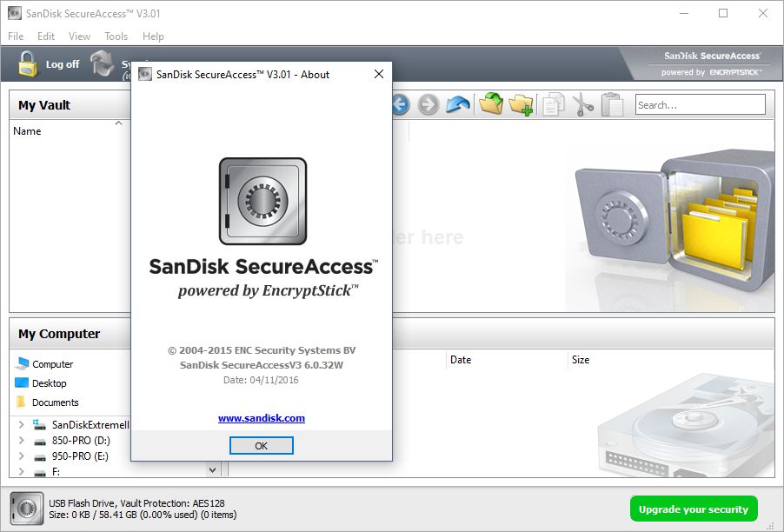Click the 950-PRO (E:) drive icon

point(40,456)
